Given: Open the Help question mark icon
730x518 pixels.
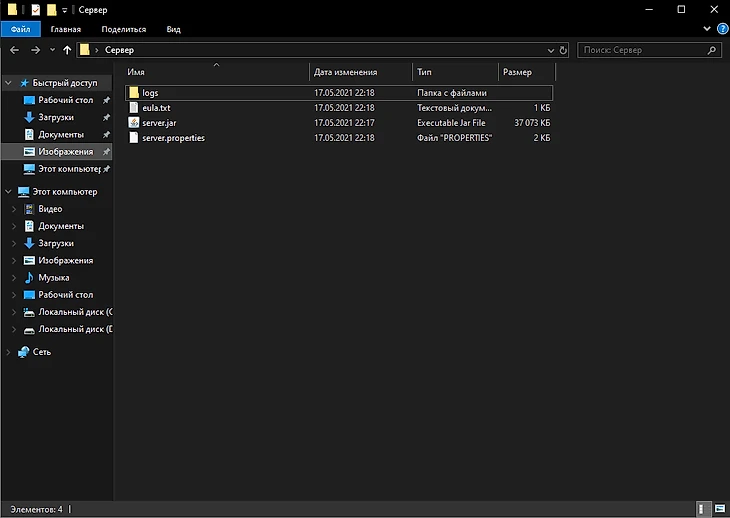Looking at the screenshot, I should click(x=722, y=29).
